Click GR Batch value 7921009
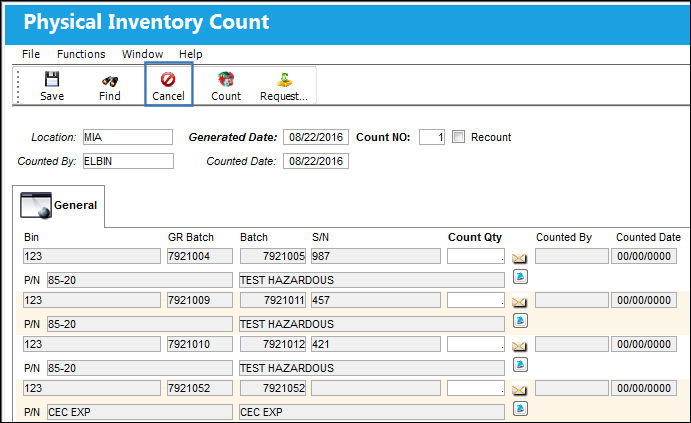This screenshot has height=423, width=691. [200, 300]
